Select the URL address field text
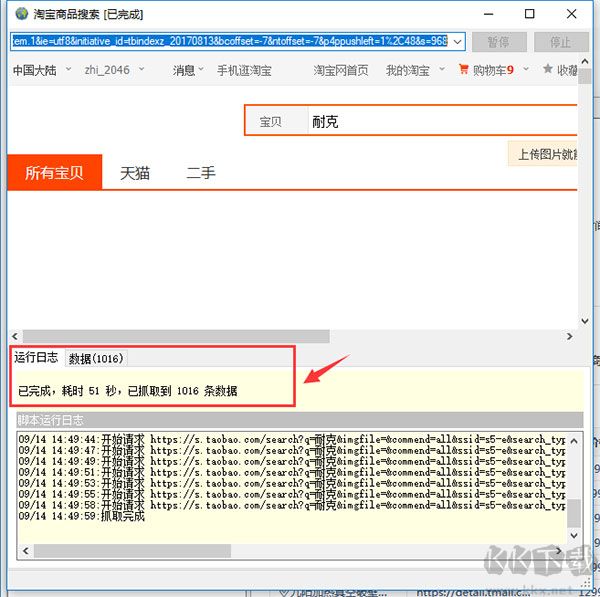600x597 pixels. tap(230, 41)
